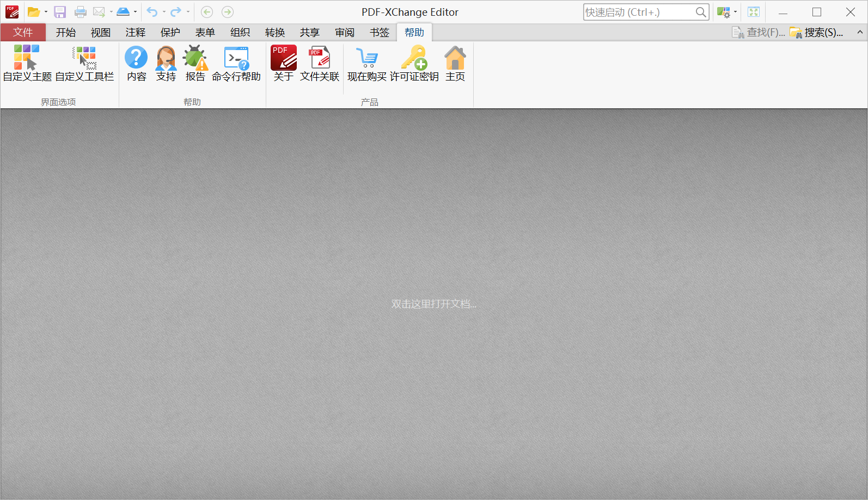Expand the email dropdown arrow
The image size is (868, 500).
click(111, 12)
